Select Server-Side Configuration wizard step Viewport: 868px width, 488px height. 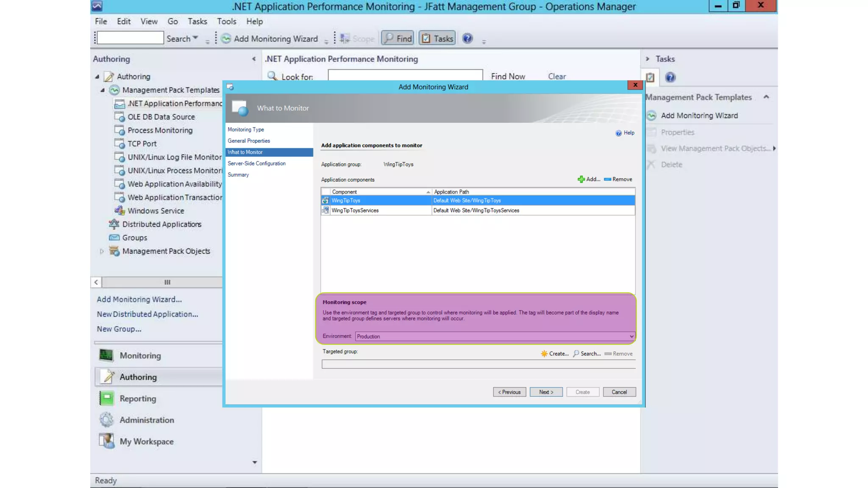click(256, 164)
